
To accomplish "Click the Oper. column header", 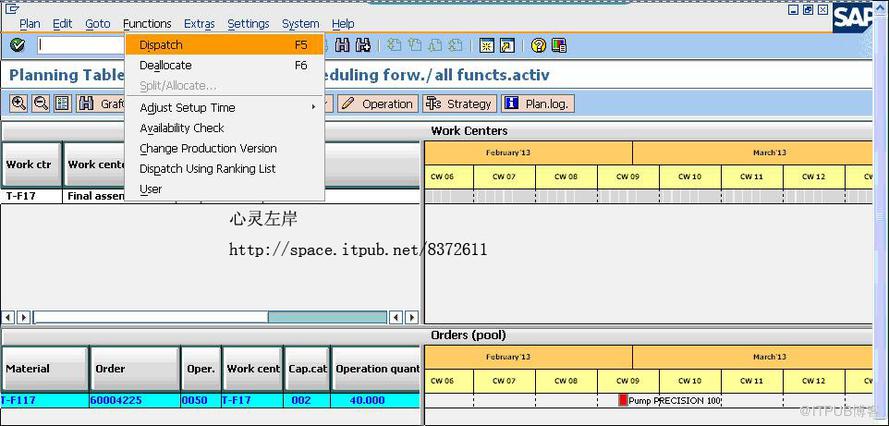I will tap(201, 369).
